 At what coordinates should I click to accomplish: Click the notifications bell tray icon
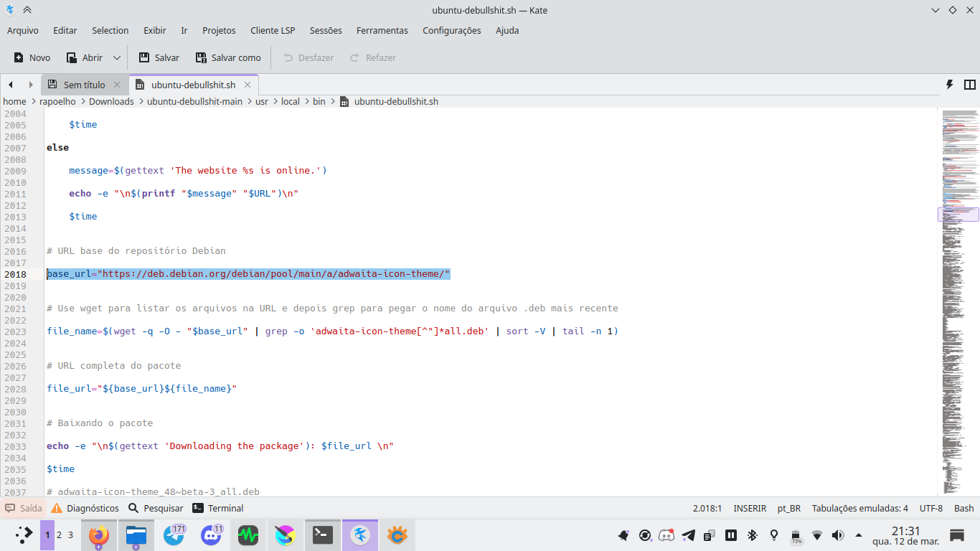(623, 535)
